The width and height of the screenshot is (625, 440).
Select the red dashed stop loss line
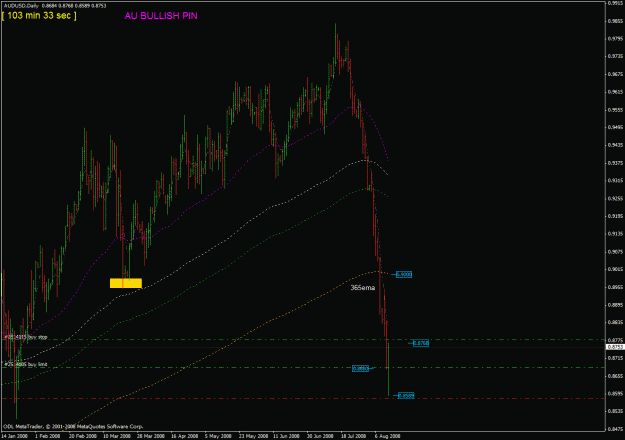303,399
